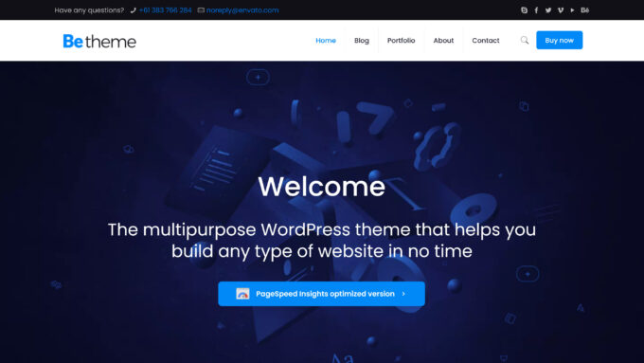Click the envelope email icon
The width and height of the screenshot is (644, 363).
click(201, 10)
